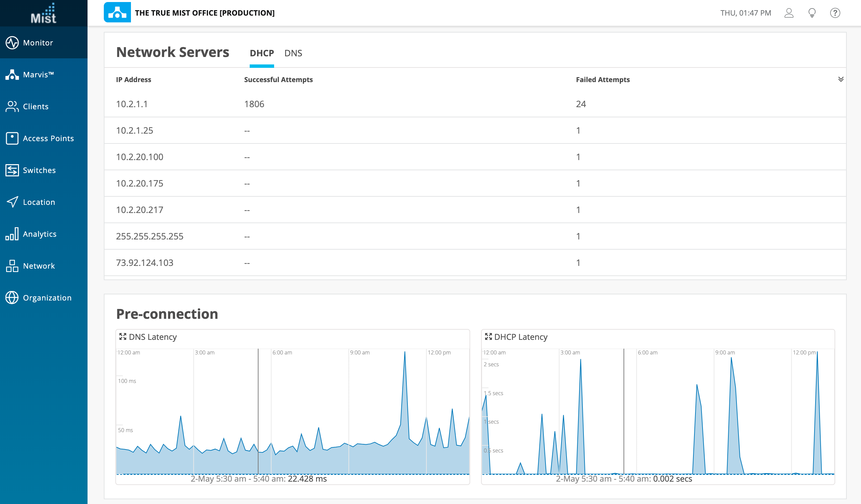Click the 10.2.20.100 IP address row

pyautogui.click(x=139, y=157)
